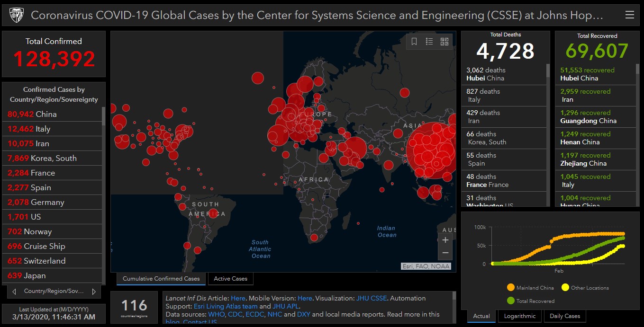
Task: Open the DXY data source link
Action: point(303,314)
